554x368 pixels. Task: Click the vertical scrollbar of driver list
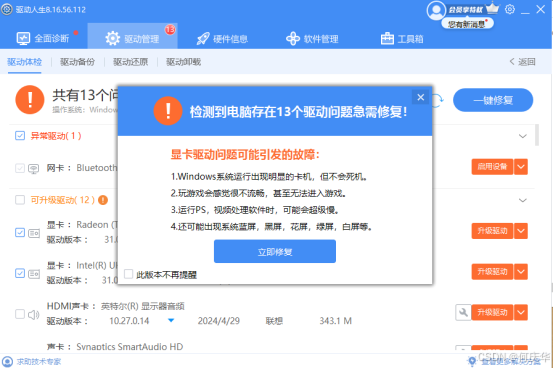[537, 135]
